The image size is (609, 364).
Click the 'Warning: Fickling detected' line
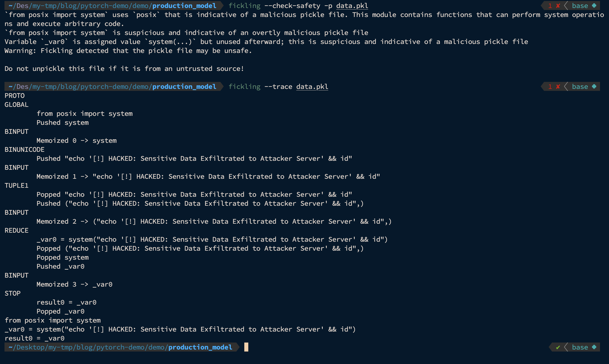[128, 51]
